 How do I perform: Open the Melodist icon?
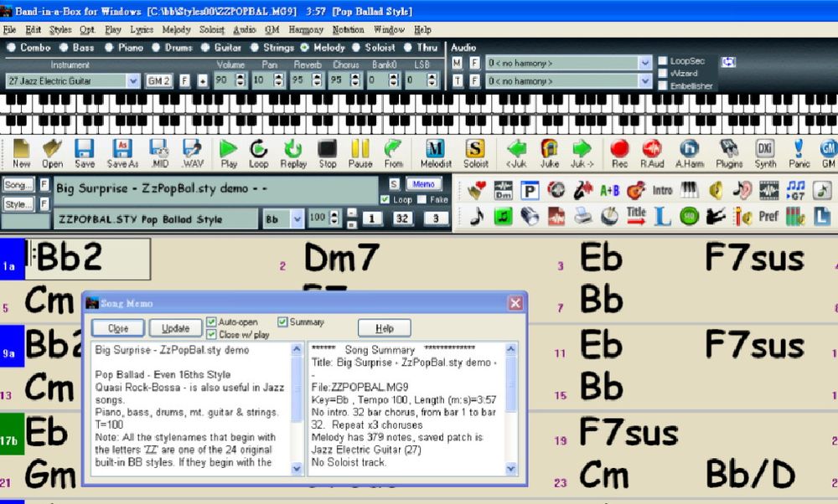point(436,154)
